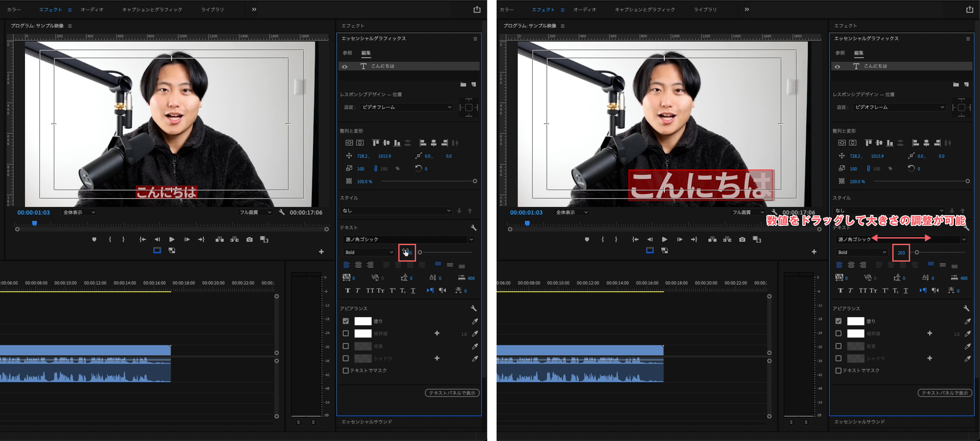This screenshot has height=441, width=980.
Task: Switch to the オーディオ workspace tab
Action: tap(92, 10)
